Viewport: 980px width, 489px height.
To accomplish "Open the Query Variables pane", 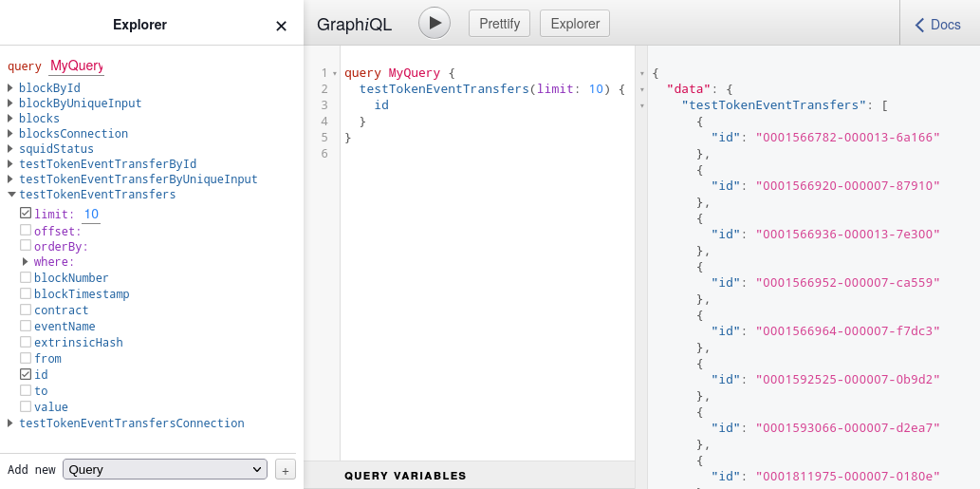I will pyautogui.click(x=405, y=476).
